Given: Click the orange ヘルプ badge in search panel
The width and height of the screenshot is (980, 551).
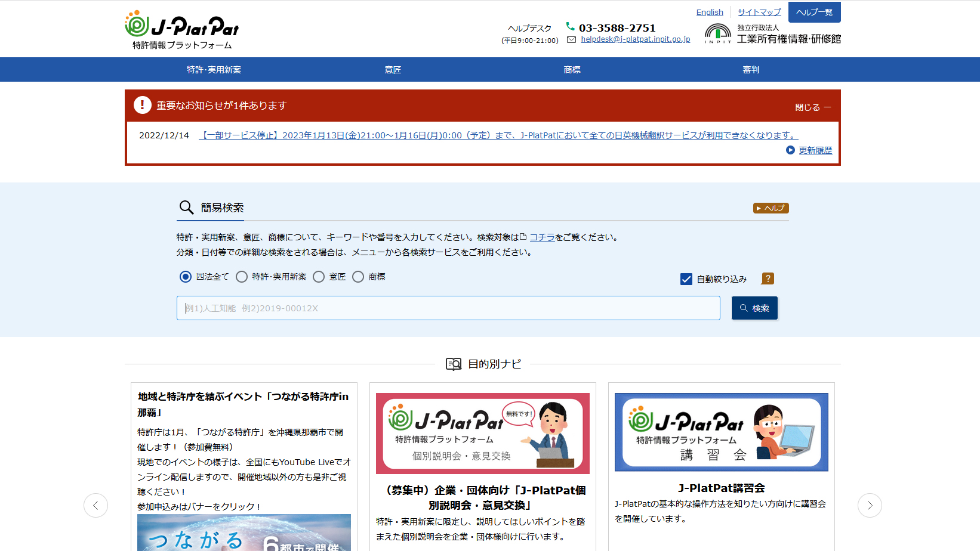Looking at the screenshot, I should pyautogui.click(x=771, y=208).
